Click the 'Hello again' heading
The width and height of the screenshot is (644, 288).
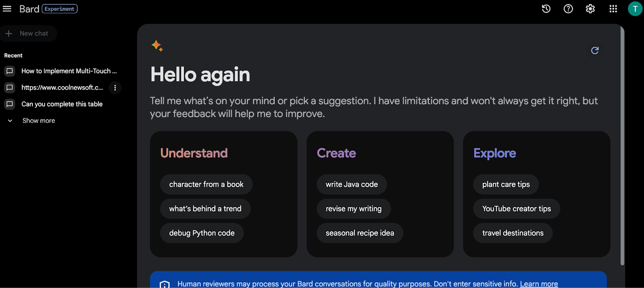200,75
